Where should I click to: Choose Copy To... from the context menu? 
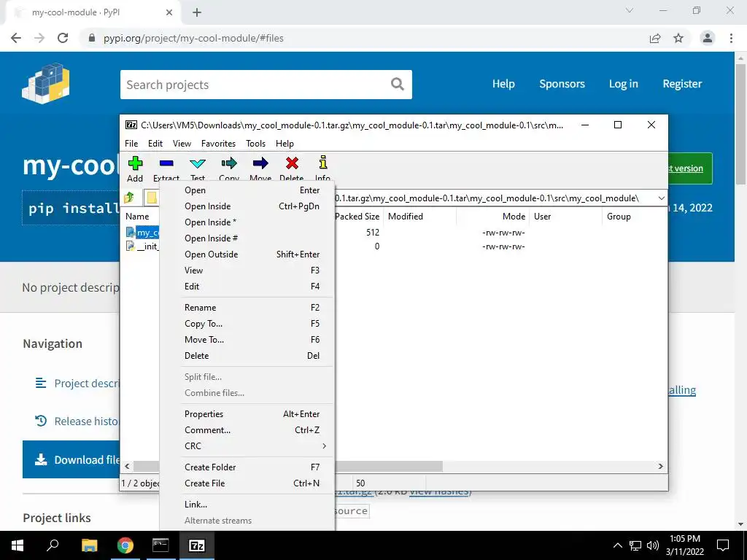coord(247,324)
